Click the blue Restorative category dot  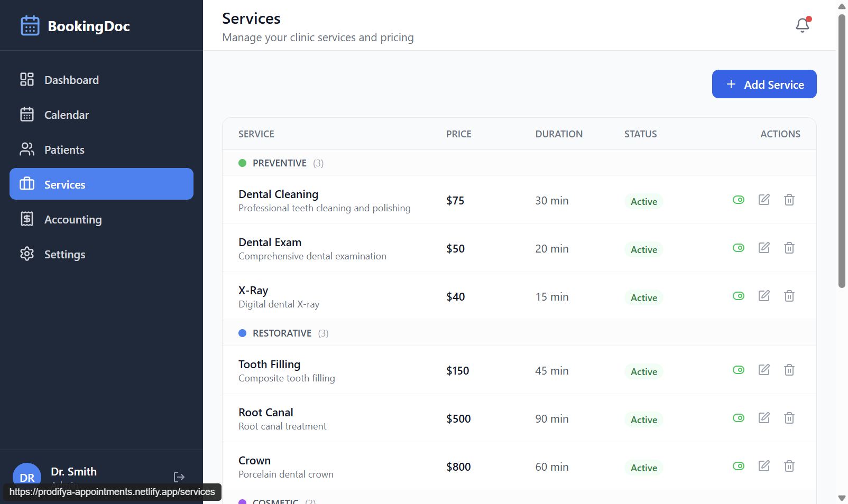coord(242,333)
